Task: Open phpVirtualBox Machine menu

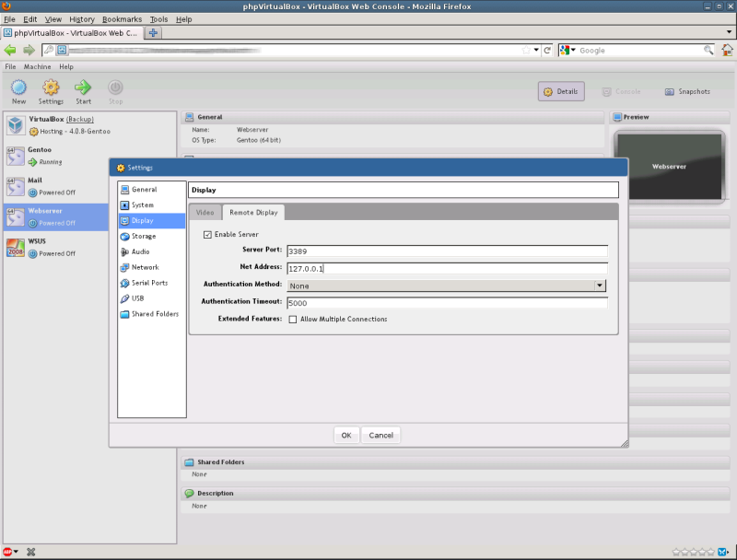Action: tap(37, 66)
